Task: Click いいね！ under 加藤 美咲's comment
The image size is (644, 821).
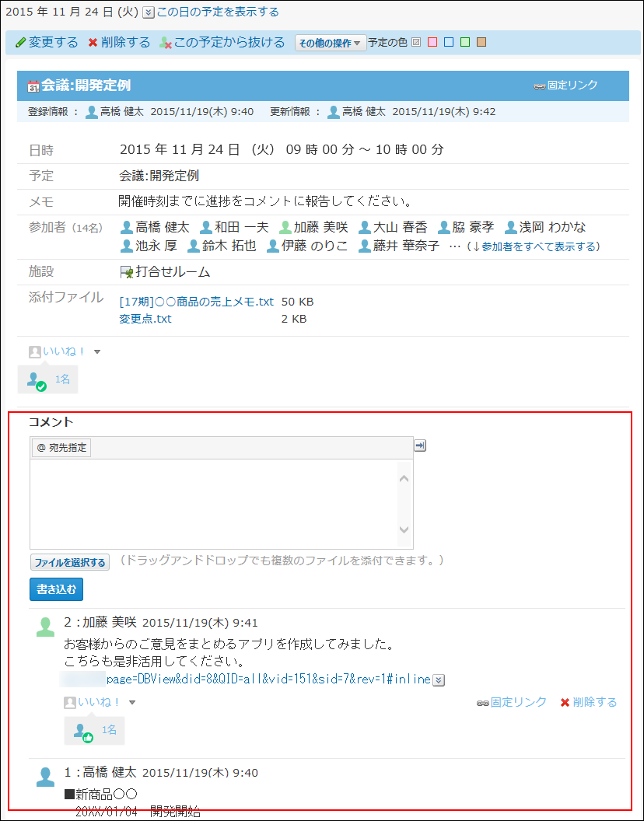Action: pyautogui.click(x=99, y=702)
